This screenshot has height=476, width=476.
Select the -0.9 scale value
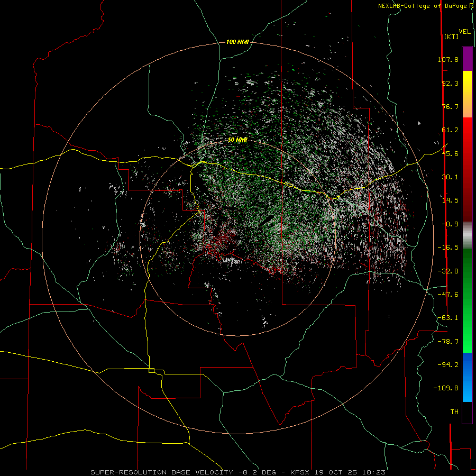[x=450, y=224]
